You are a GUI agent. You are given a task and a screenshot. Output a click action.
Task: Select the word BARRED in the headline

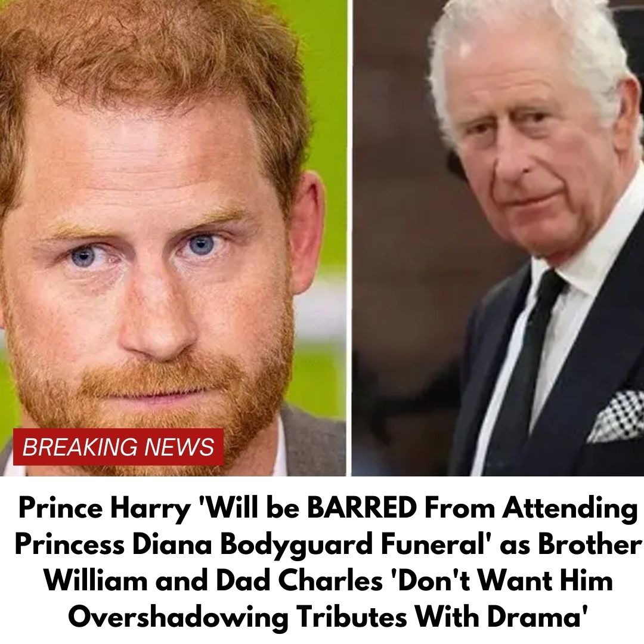tap(362, 508)
